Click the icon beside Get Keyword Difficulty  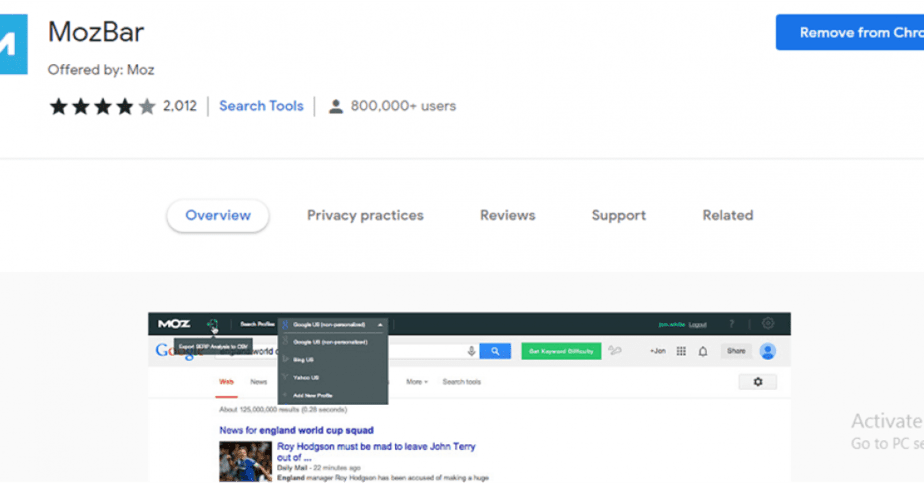coord(615,351)
